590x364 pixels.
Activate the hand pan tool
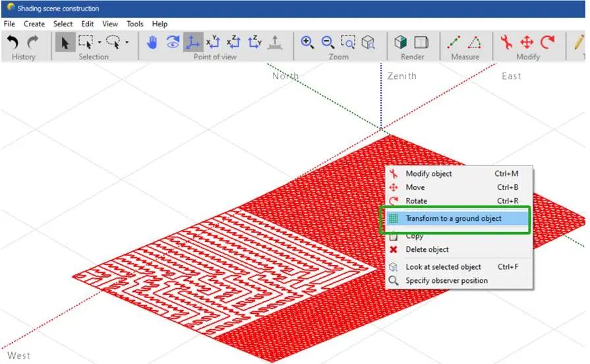pyautogui.click(x=152, y=42)
